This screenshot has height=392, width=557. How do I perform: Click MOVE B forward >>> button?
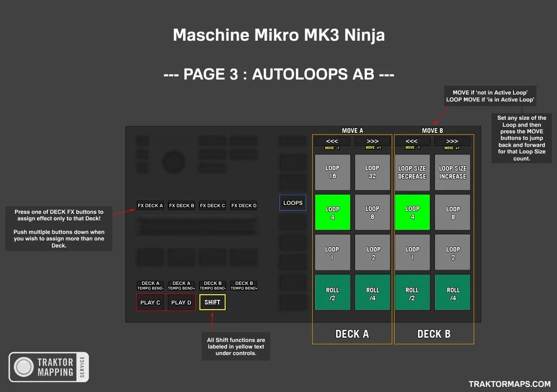[x=453, y=141]
